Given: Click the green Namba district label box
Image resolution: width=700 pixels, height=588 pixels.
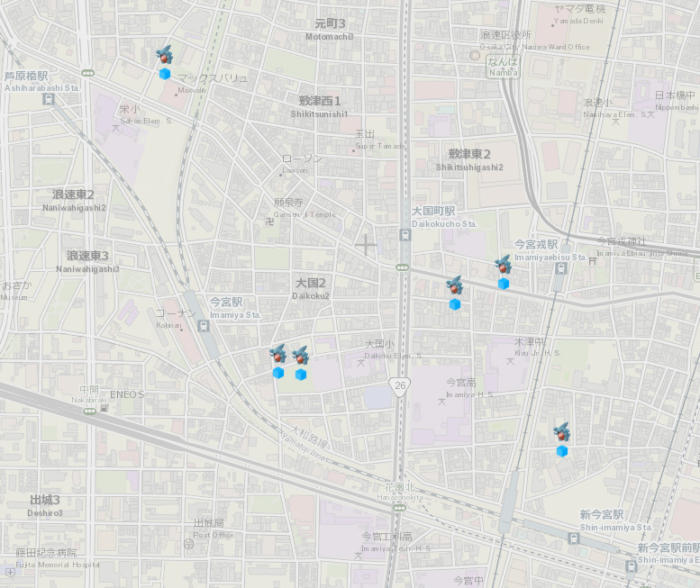Looking at the screenshot, I should click(x=503, y=67).
